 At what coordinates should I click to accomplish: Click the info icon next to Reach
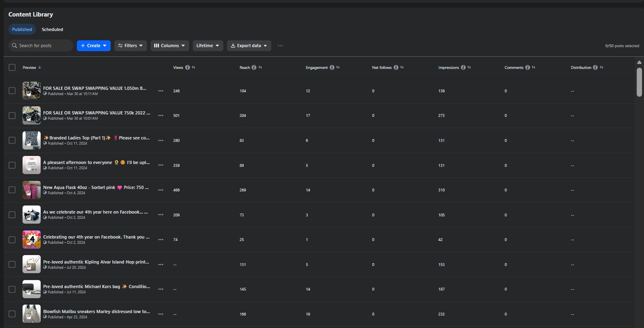click(x=254, y=68)
